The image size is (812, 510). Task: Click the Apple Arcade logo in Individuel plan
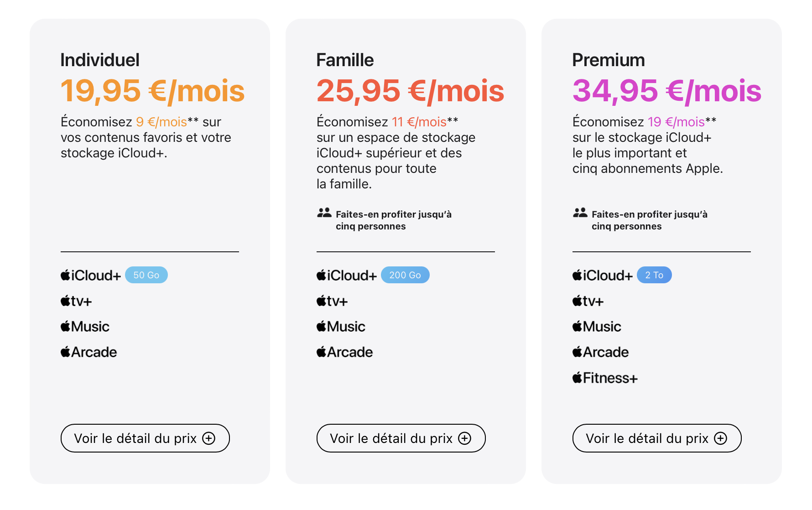pyautogui.click(x=89, y=352)
